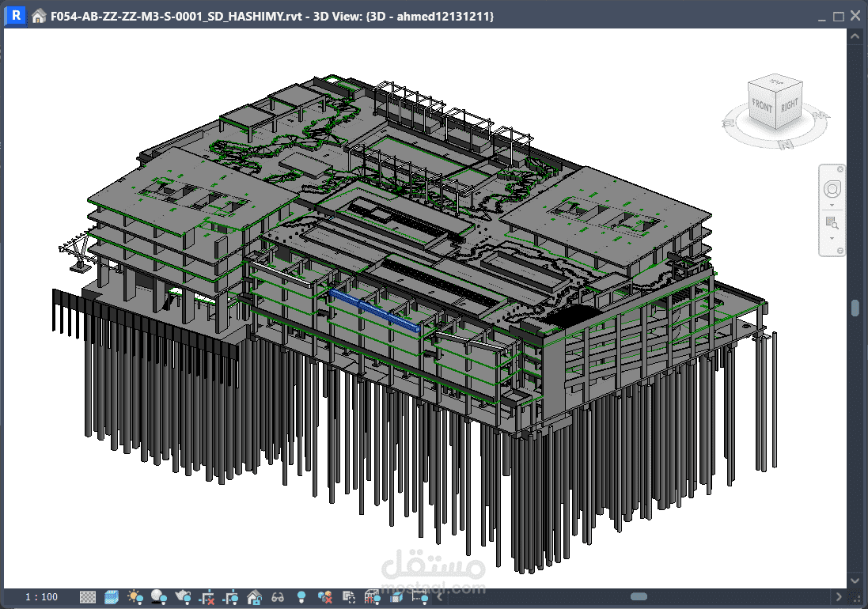Toggle Reveal Constraints in view bar
The height and width of the screenshot is (609, 868).
420,597
